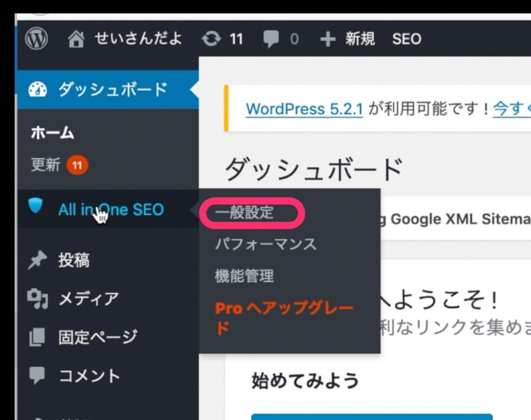
Task: Click the SEO item in admin bar
Action: point(407,40)
